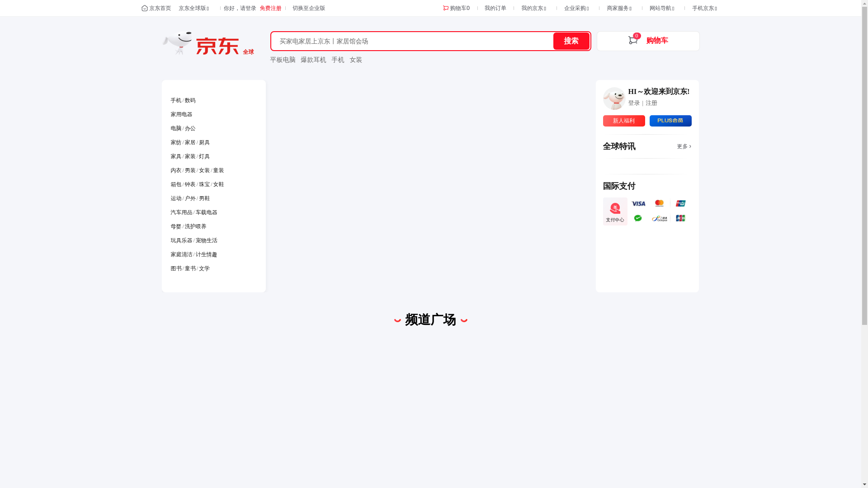This screenshot has width=868, height=488.
Task: Click 女装 hot search keyword under search box
Action: click(356, 60)
